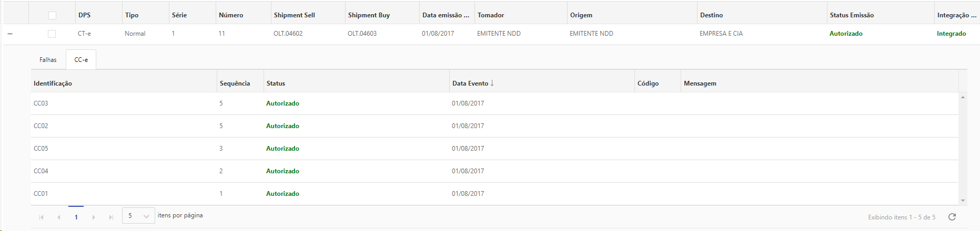Collapse the CT-e row details
The image size is (980, 231).
[x=10, y=34]
